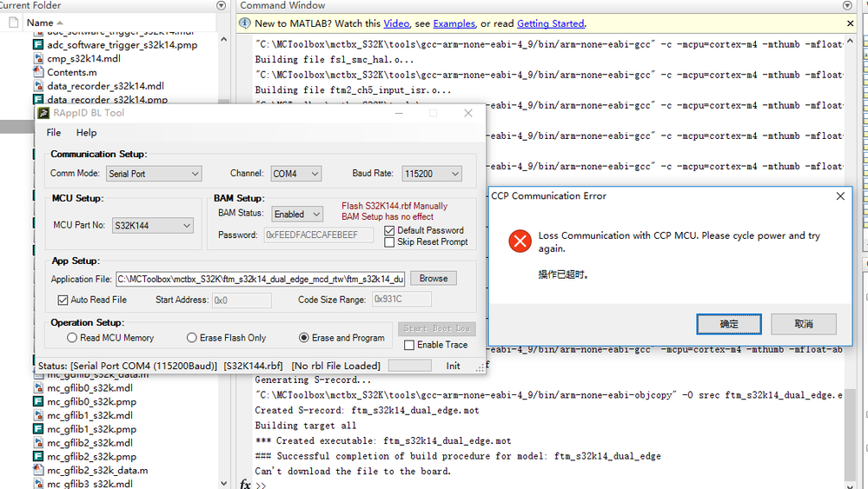Close the CCP Communication Error dialog
This screenshot has height=489, width=868.
pyautogui.click(x=840, y=196)
